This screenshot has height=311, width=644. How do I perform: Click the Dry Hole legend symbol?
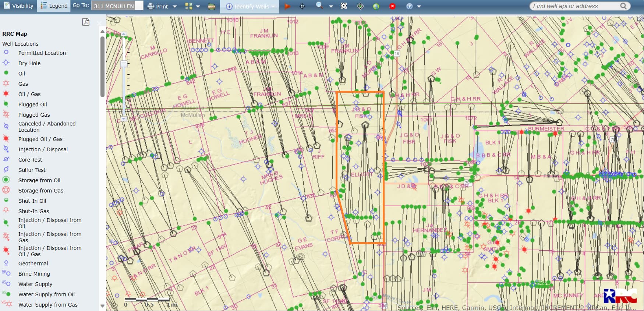(6, 63)
